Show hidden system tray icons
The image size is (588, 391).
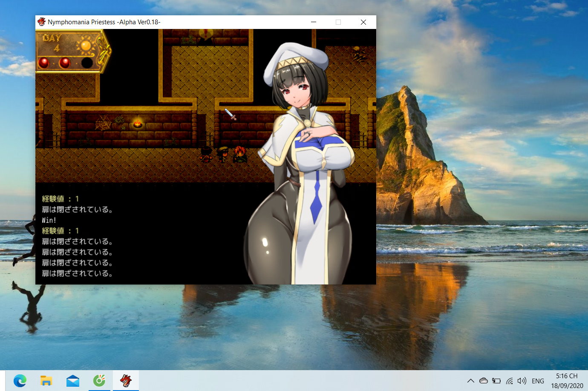(470, 381)
